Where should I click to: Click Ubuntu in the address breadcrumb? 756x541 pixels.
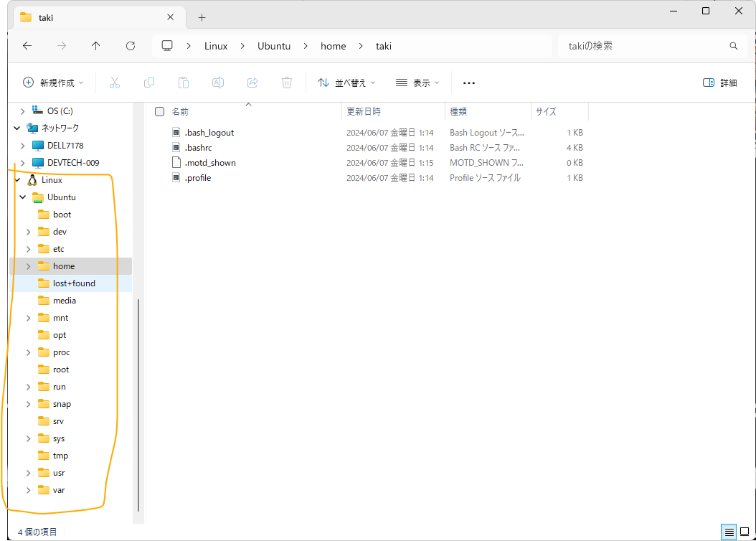pyautogui.click(x=274, y=46)
